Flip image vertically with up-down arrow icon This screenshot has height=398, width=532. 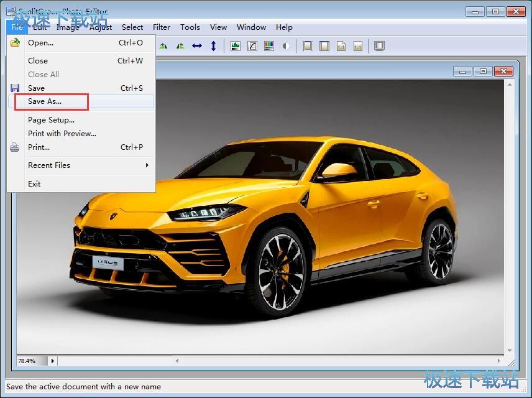pos(213,46)
